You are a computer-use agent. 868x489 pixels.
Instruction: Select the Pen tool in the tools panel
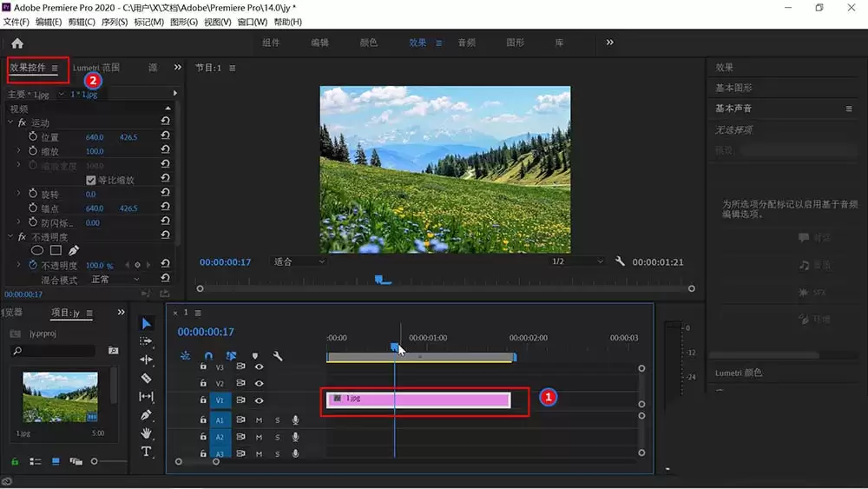pos(146,415)
